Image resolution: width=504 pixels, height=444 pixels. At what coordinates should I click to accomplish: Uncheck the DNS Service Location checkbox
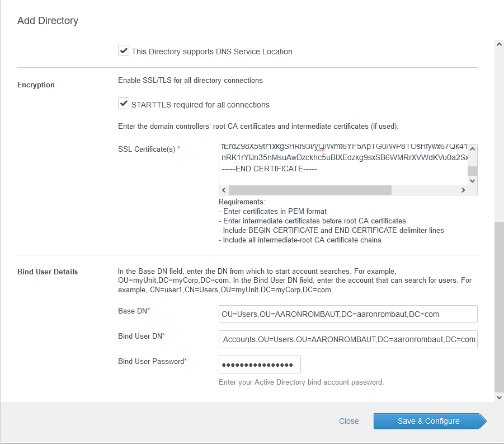[x=124, y=51]
